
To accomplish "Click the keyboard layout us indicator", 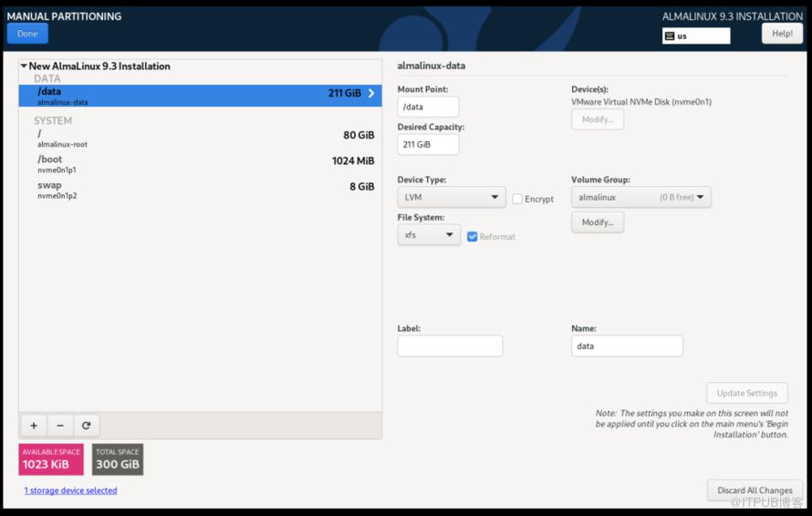I will [696, 36].
